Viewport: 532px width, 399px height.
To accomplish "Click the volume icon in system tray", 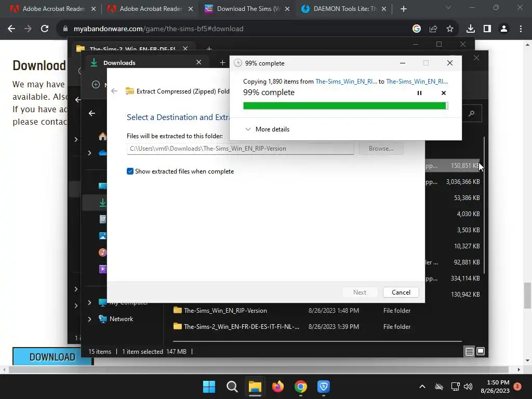I will 468,387.
